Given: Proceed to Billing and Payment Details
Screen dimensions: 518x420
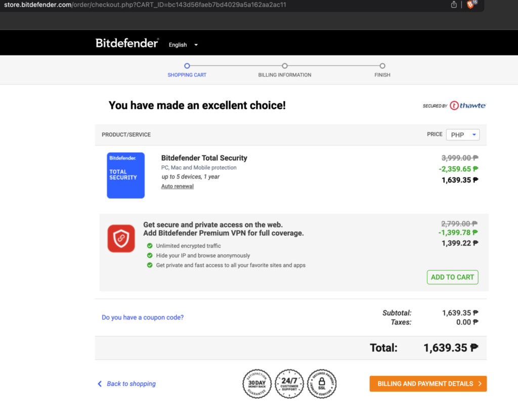Looking at the screenshot, I should pos(428,384).
